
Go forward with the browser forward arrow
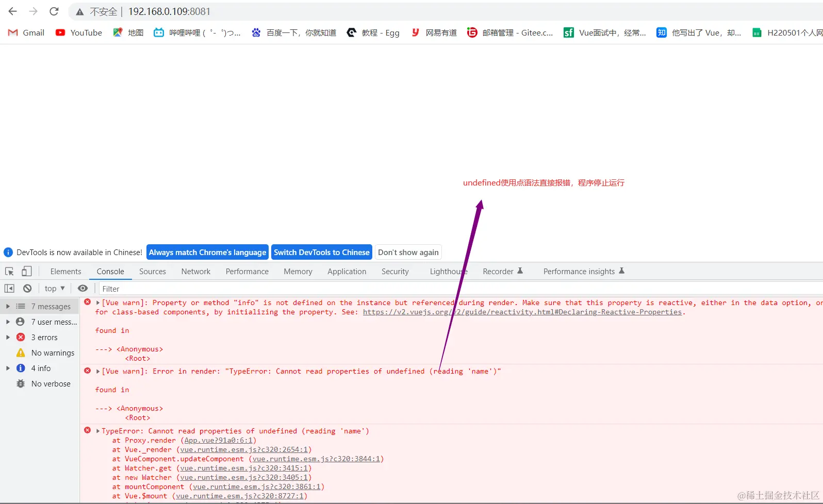click(x=34, y=11)
